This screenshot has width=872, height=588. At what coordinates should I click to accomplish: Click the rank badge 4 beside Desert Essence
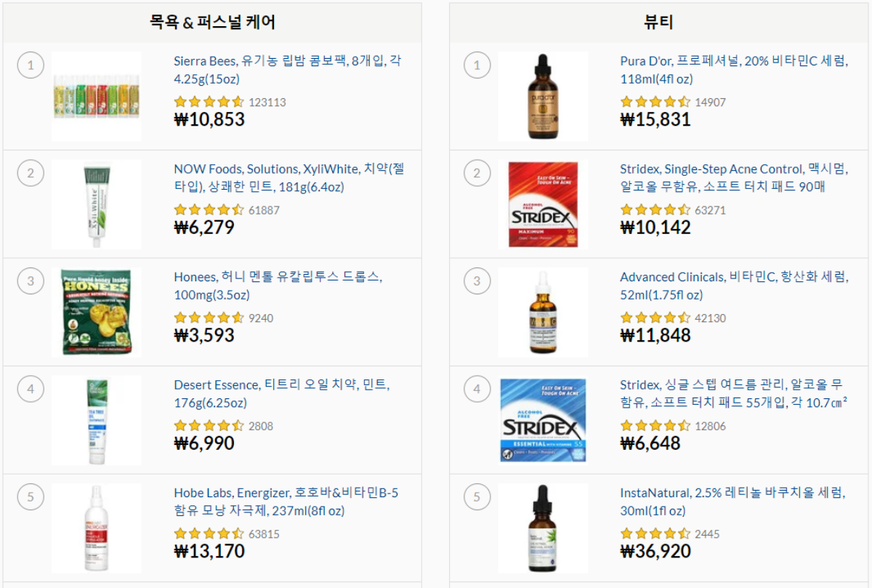[x=31, y=389]
